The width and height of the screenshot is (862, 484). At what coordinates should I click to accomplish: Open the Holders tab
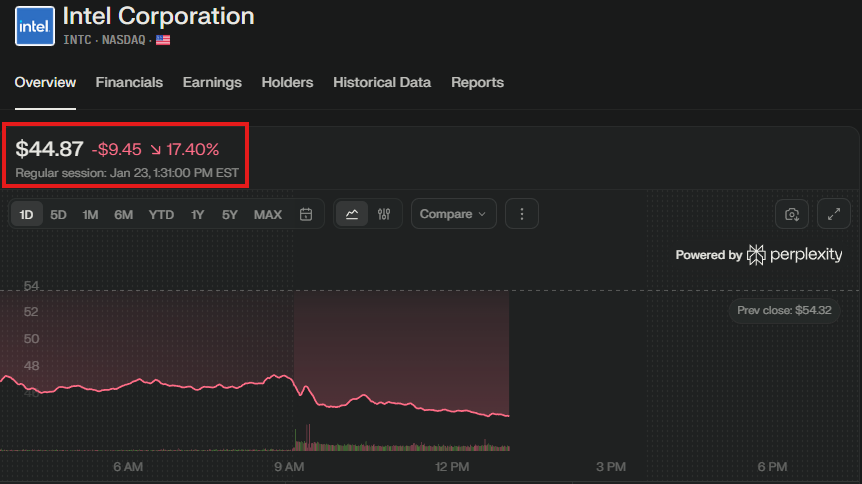pyautogui.click(x=288, y=82)
